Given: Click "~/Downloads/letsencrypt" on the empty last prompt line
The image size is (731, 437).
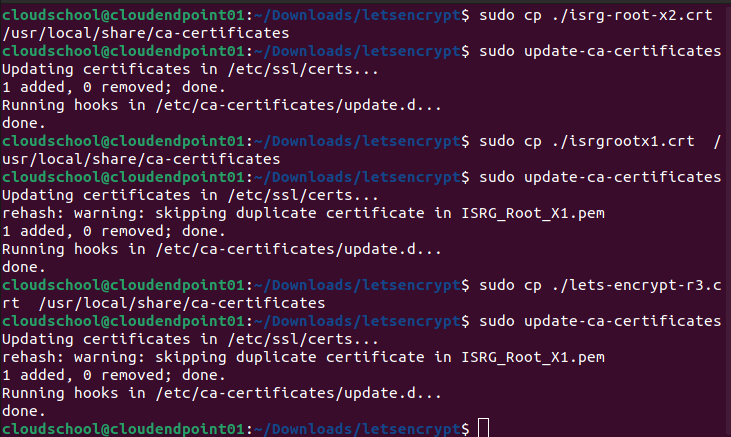Looking at the screenshot, I should pos(357,429).
